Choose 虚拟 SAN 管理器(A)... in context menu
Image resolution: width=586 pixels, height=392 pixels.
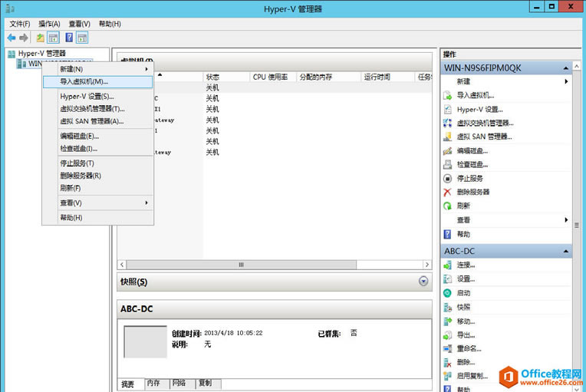(x=98, y=121)
